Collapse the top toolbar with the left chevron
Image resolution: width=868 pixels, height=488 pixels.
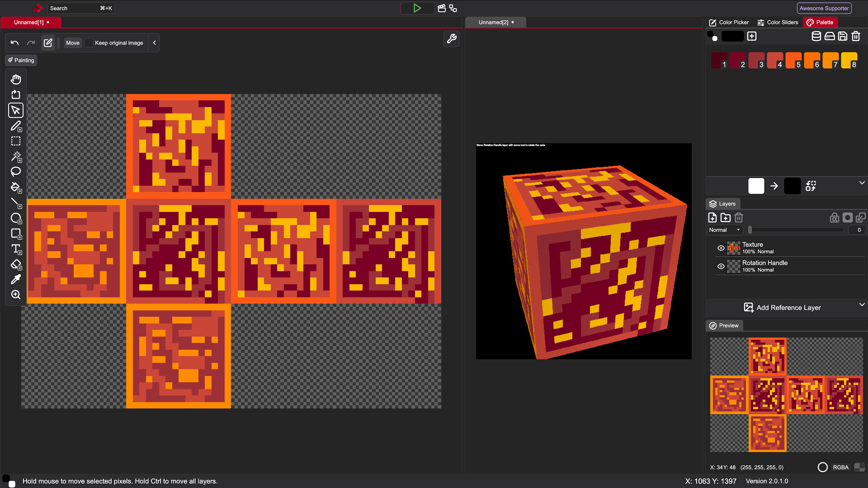[154, 42]
